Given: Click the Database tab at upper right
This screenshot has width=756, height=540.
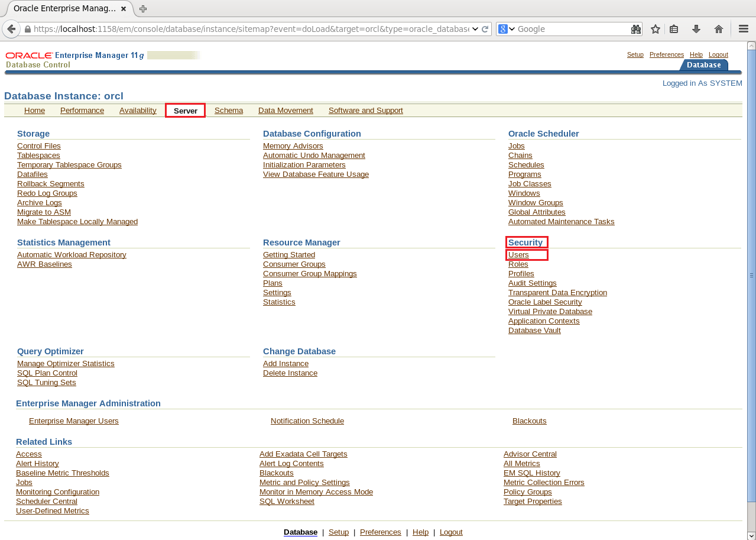Looking at the screenshot, I should (x=704, y=65).
